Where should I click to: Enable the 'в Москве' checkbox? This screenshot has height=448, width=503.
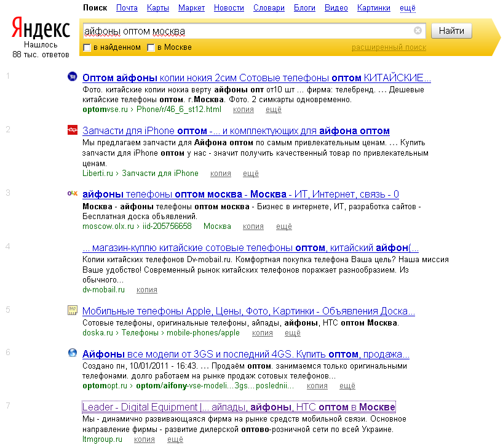tap(151, 47)
